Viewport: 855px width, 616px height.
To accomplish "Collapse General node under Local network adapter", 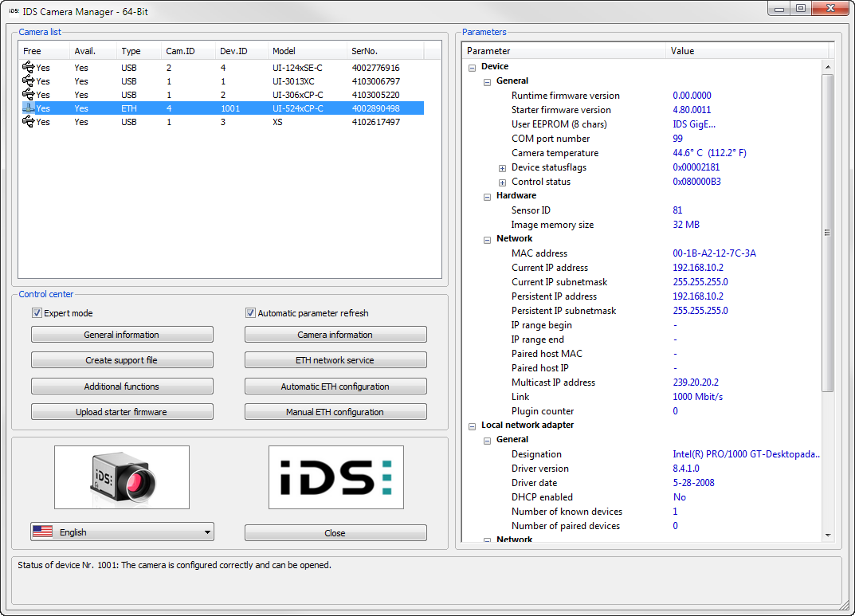I will 488,441.
